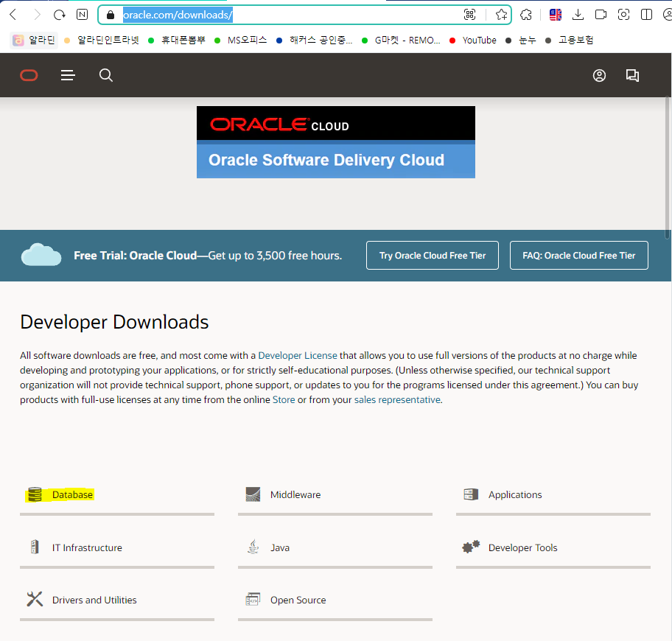Viewport: 672px width, 641px height.
Task: Click the video capture toolbar icon
Action: pos(601,15)
